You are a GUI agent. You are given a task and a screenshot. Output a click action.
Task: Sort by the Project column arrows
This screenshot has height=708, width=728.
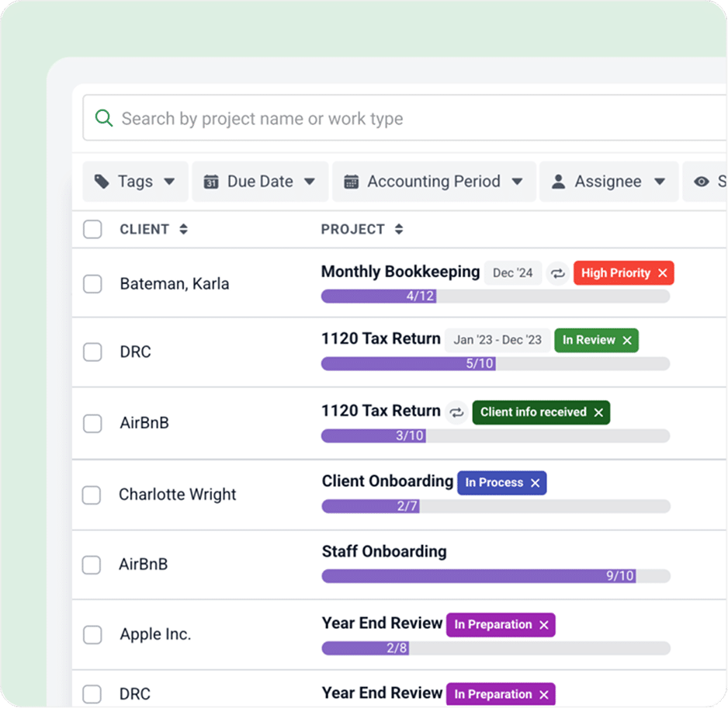(x=399, y=229)
